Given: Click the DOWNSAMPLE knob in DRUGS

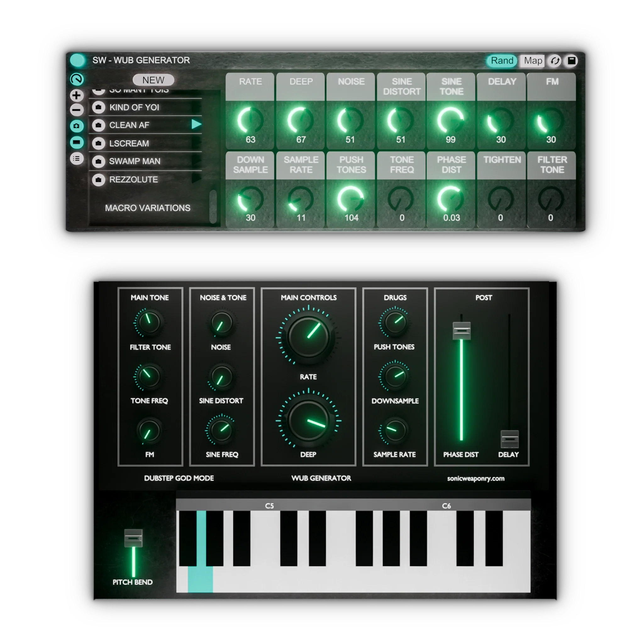Looking at the screenshot, I should click(x=395, y=376).
